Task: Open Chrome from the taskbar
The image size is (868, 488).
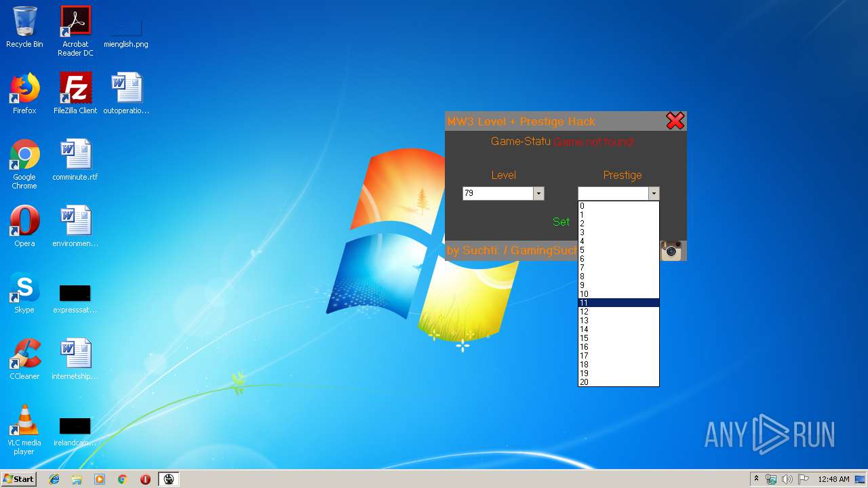Action: (x=123, y=479)
